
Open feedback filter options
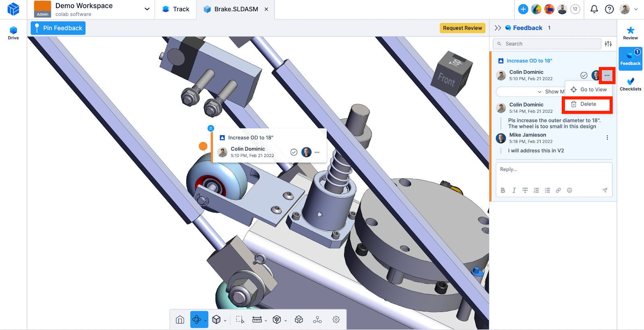click(x=608, y=44)
